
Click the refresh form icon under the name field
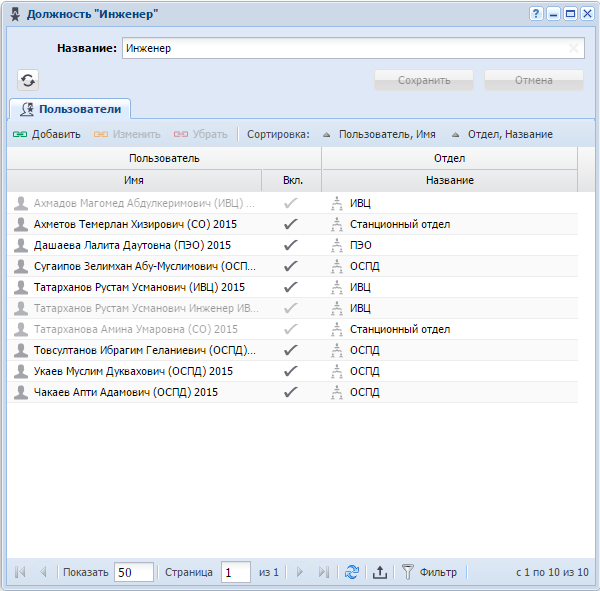point(28,80)
